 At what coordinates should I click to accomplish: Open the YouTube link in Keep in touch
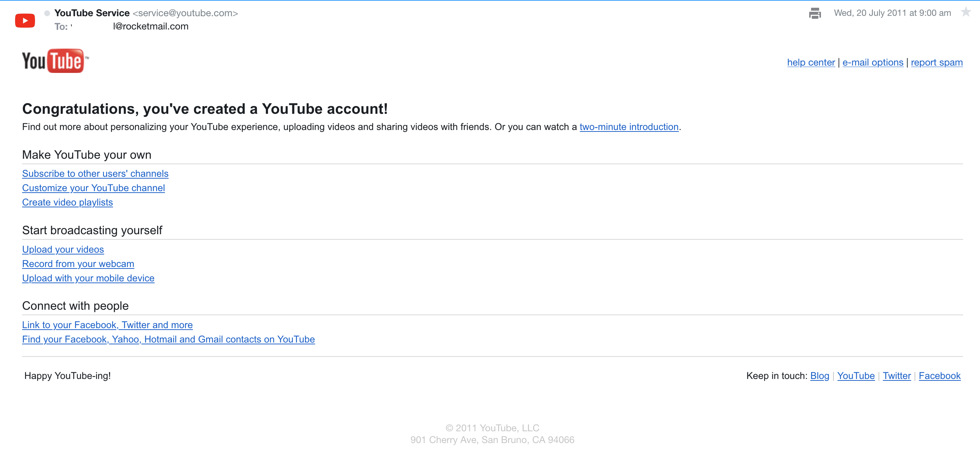[856, 376]
